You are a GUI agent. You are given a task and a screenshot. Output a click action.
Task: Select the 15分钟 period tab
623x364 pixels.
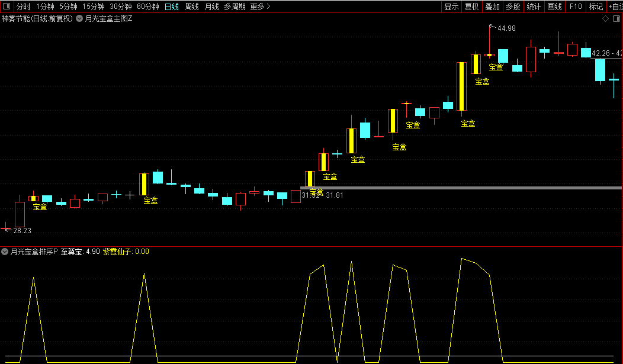coord(94,7)
